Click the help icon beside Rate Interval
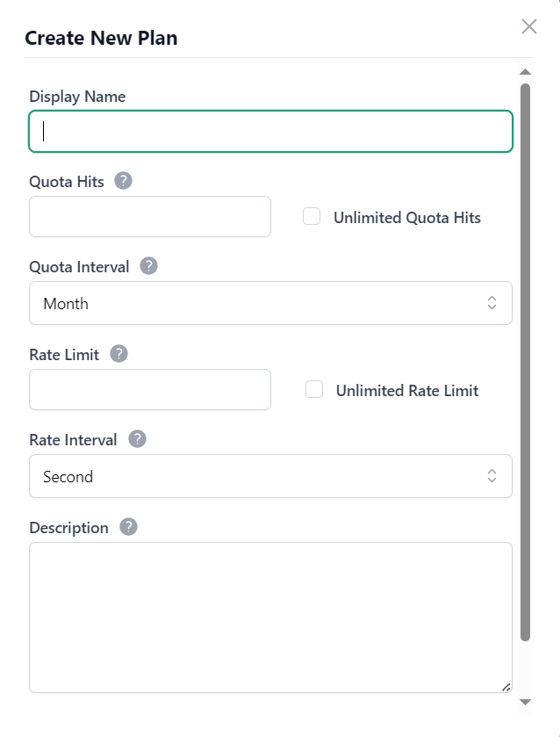560x737 pixels. 137,439
